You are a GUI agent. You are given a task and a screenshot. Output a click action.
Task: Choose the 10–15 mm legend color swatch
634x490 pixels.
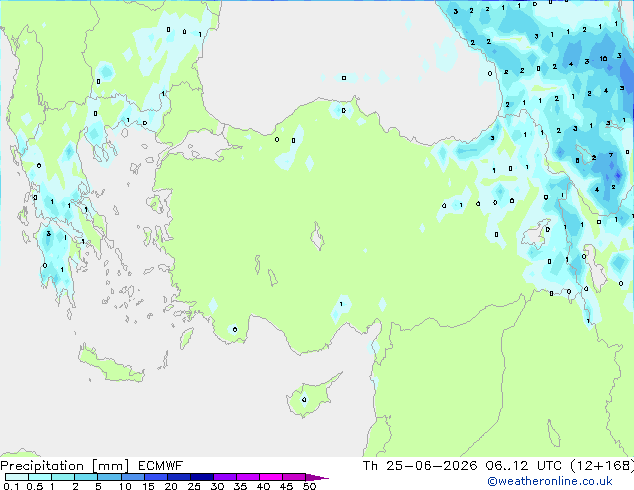coord(133,477)
